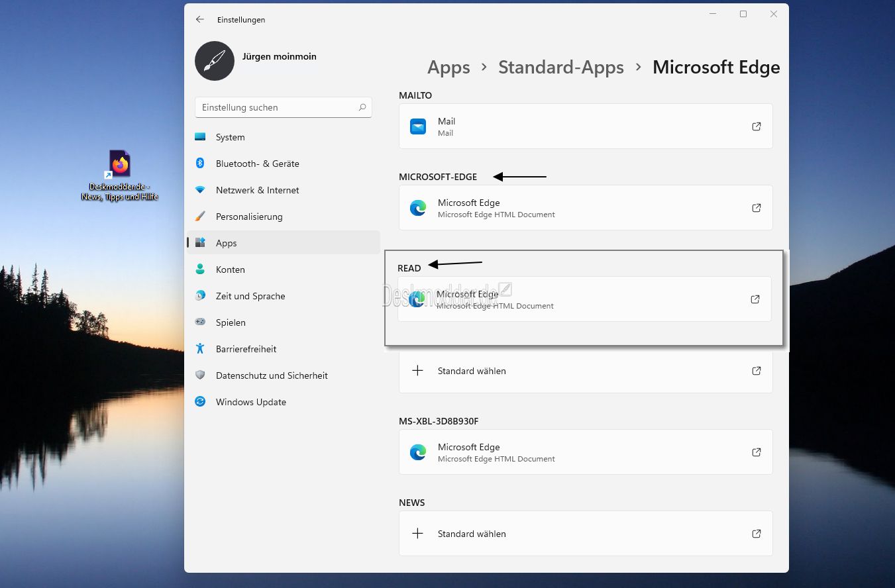Click the Datenschutz und Sicherheit shield icon
895x588 pixels.
(x=200, y=375)
